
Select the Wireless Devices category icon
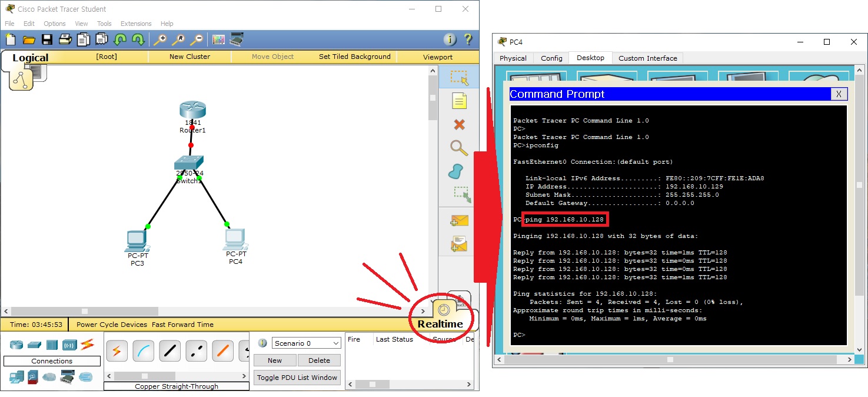[69, 345]
